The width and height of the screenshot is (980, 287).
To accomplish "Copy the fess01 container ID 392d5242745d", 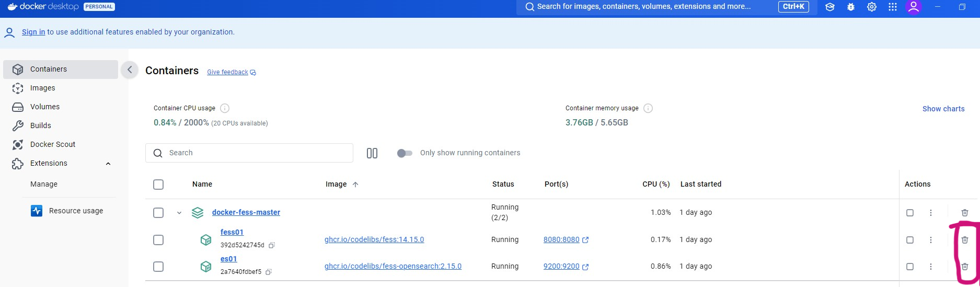I will 272,245.
